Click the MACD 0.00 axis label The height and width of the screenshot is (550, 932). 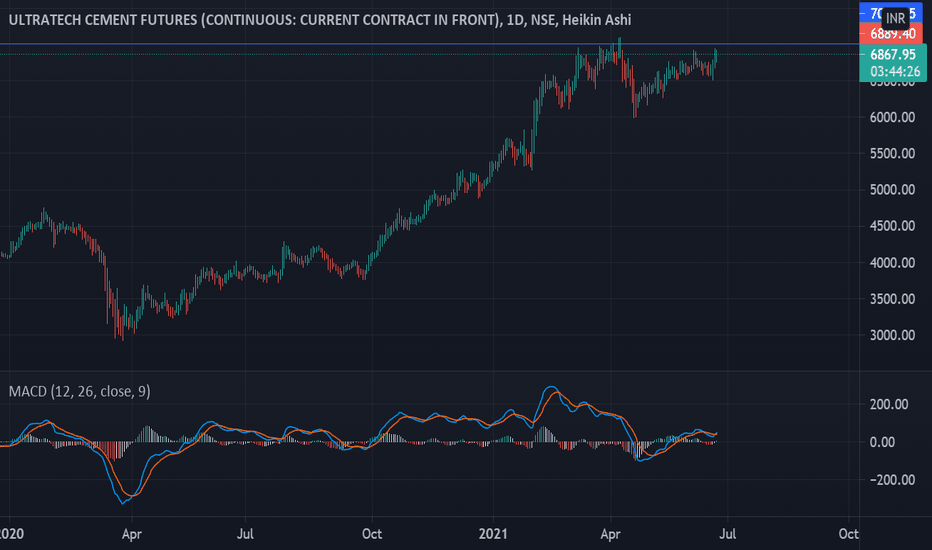(x=882, y=442)
